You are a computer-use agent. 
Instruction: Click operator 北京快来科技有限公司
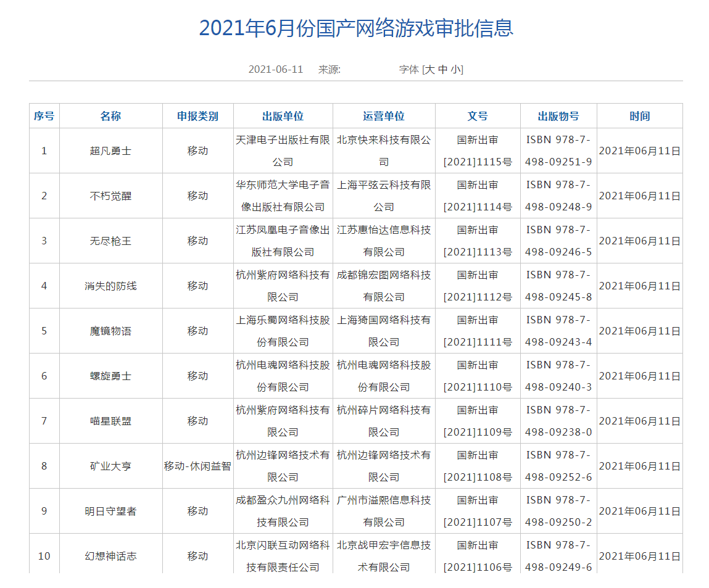click(384, 151)
